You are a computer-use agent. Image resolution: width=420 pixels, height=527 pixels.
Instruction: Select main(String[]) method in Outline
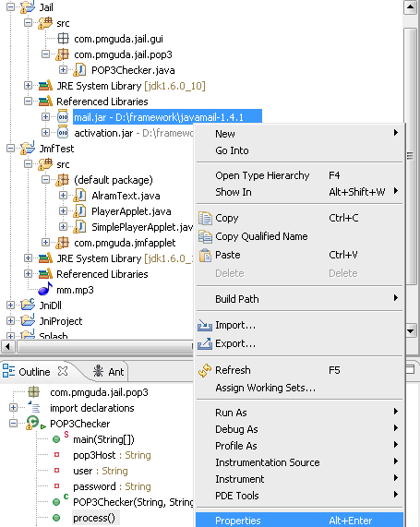point(103,439)
